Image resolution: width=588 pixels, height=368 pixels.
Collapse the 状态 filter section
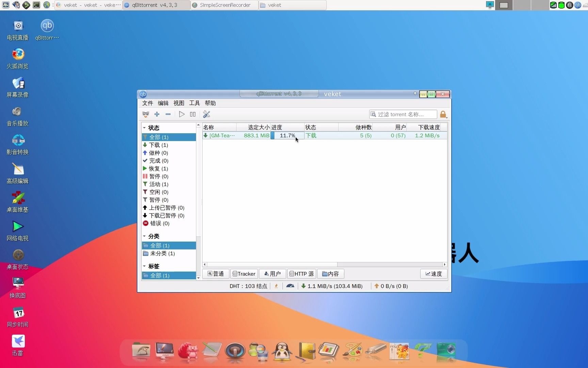(144, 128)
